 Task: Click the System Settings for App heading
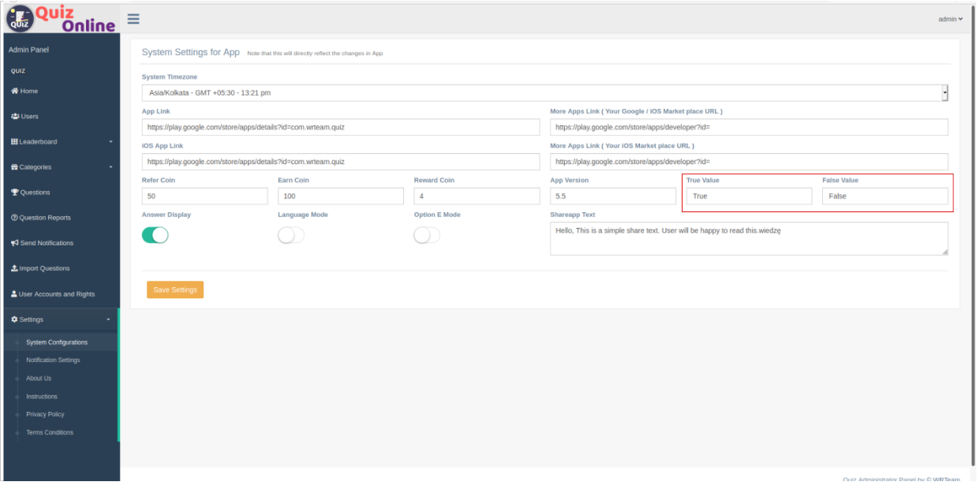pyautogui.click(x=191, y=52)
